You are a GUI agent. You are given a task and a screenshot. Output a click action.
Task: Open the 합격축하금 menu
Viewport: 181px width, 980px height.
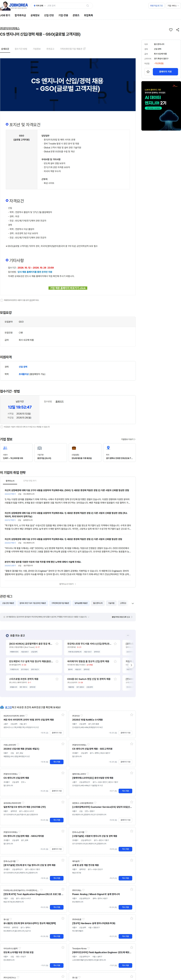click(x=20, y=15)
